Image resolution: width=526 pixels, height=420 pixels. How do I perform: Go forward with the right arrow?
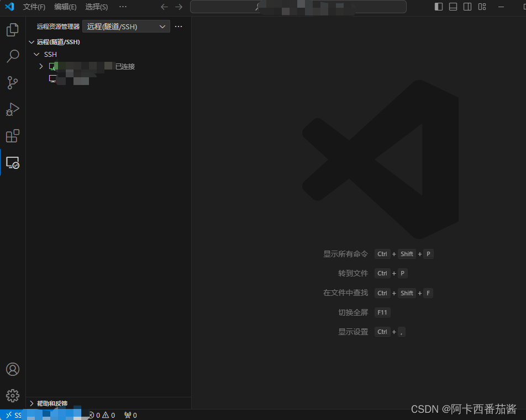[x=179, y=7]
